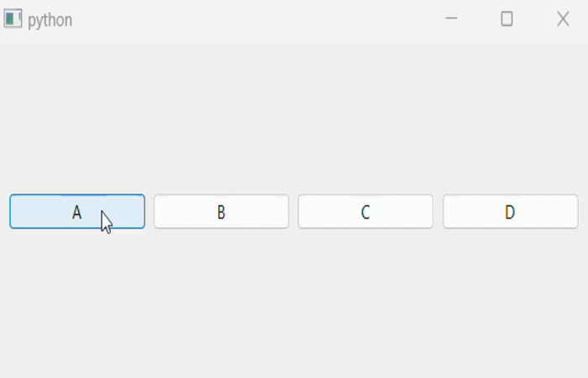Maximize the python window
The image size is (588, 378).
[507, 18]
